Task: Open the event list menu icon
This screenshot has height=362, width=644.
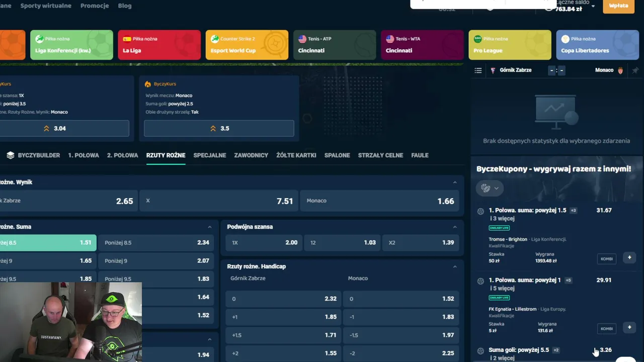Action: (x=478, y=70)
